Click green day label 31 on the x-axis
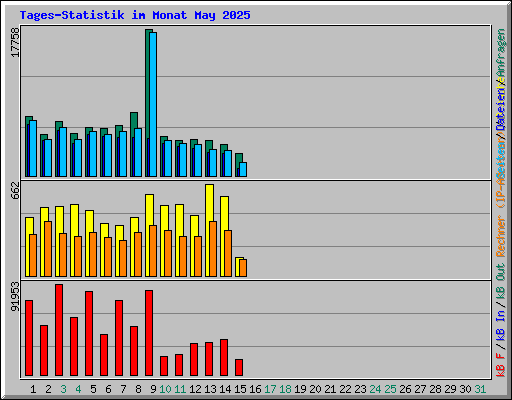This screenshot has width=512, height=400. 480,389
